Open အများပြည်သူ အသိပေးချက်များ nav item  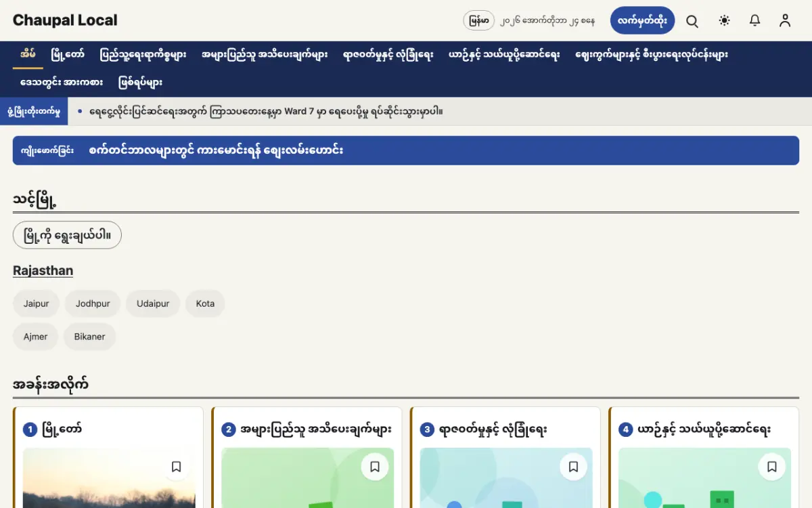point(265,55)
